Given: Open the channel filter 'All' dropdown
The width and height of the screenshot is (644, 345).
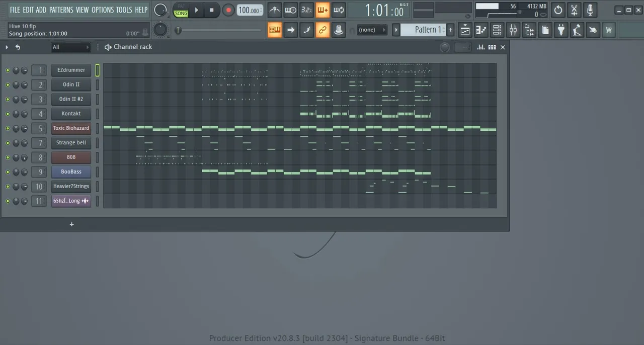Looking at the screenshot, I should [x=71, y=47].
